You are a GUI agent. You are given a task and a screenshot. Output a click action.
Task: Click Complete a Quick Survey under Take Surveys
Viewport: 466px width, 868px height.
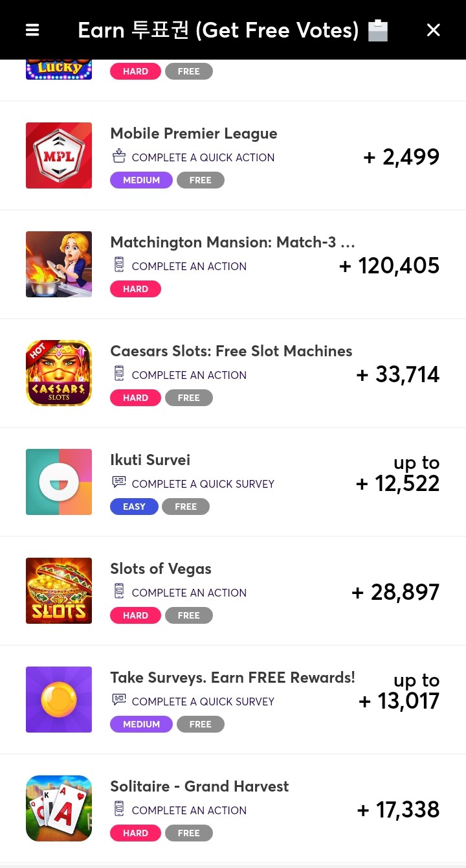click(x=203, y=702)
